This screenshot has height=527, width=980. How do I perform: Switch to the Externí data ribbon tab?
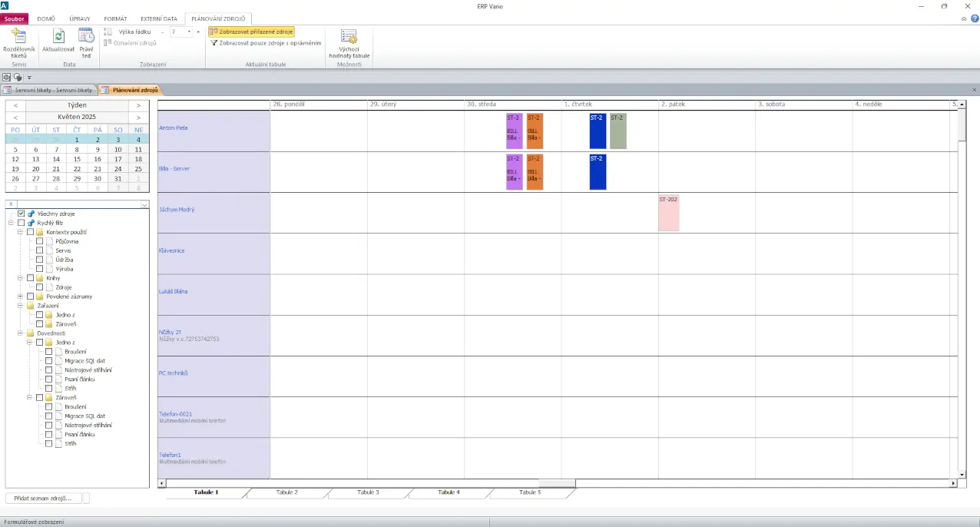pyautogui.click(x=159, y=18)
